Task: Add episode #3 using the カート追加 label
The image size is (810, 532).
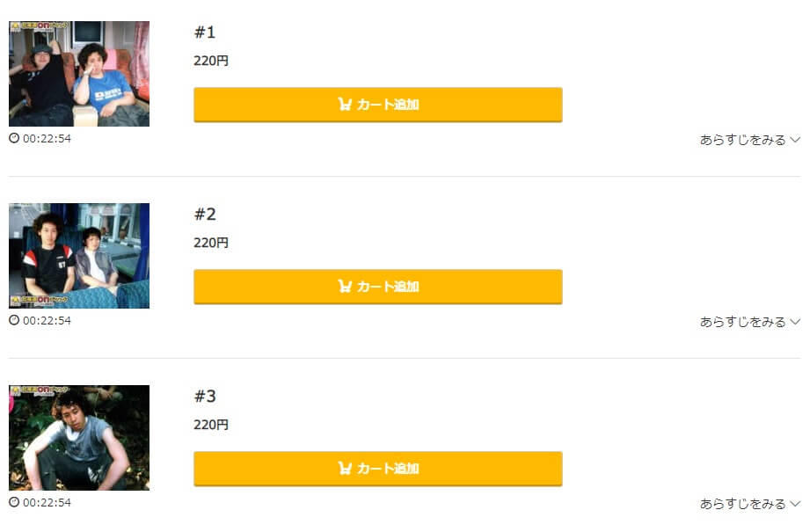Action: coord(388,469)
